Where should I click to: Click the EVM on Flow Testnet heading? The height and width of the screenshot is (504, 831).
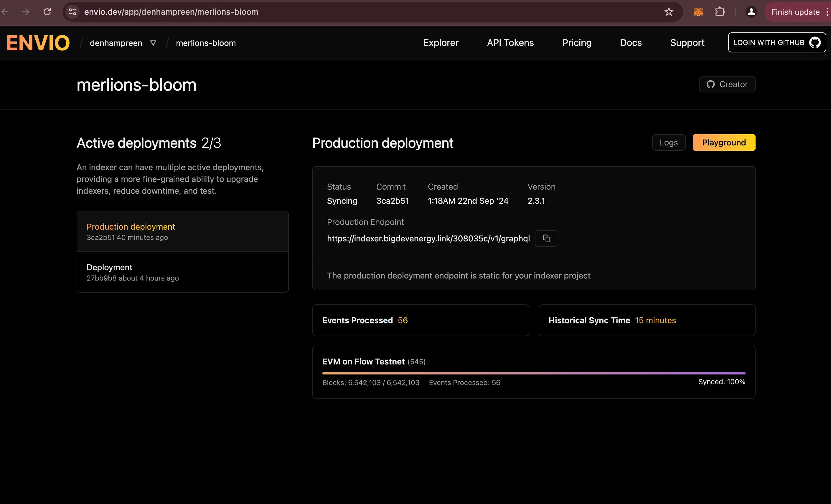pos(363,362)
